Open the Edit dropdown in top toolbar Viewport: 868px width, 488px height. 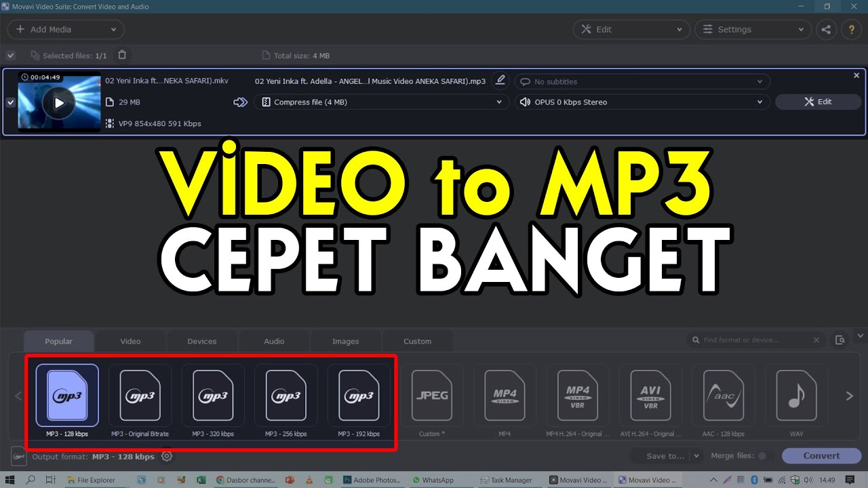631,29
